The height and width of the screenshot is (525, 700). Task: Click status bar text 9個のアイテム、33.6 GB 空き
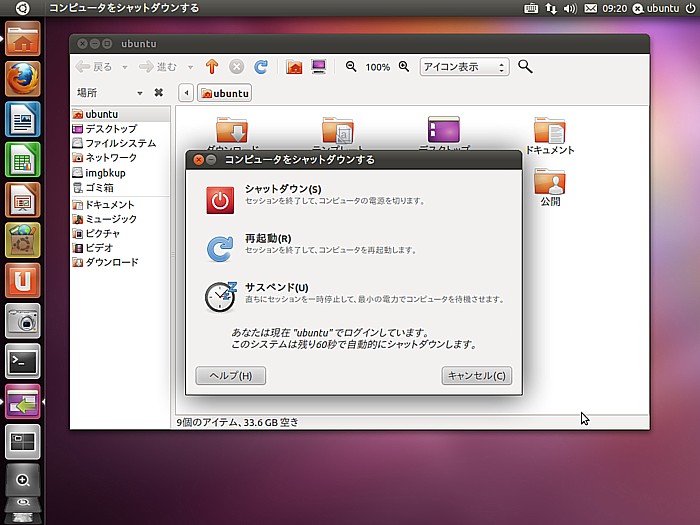click(238, 422)
